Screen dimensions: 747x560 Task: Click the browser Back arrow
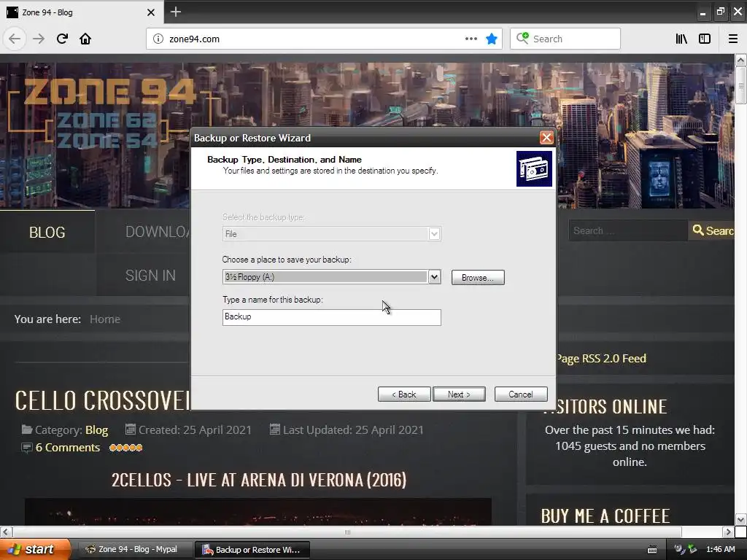(x=15, y=39)
